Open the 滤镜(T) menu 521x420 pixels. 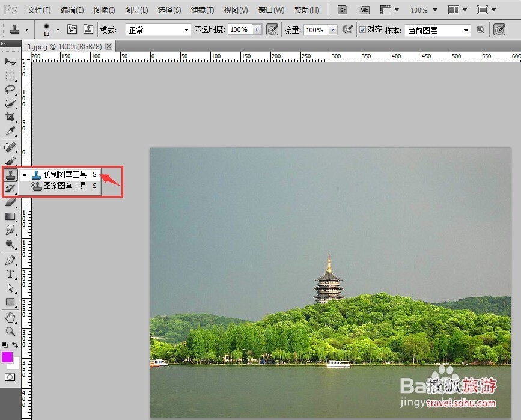(x=203, y=10)
